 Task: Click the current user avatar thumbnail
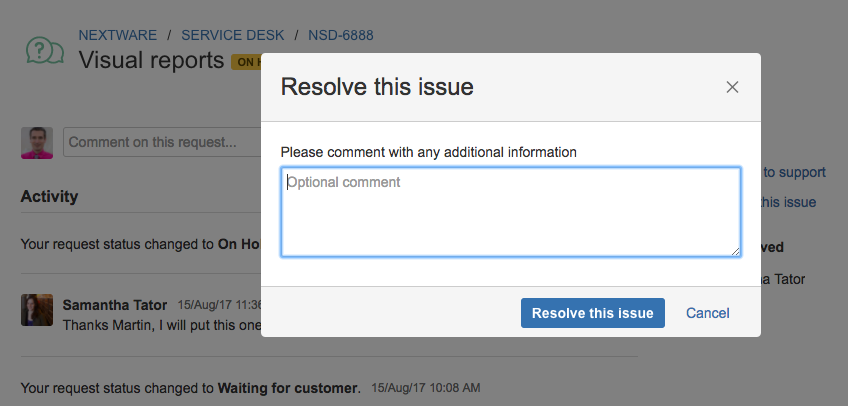(x=37, y=143)
